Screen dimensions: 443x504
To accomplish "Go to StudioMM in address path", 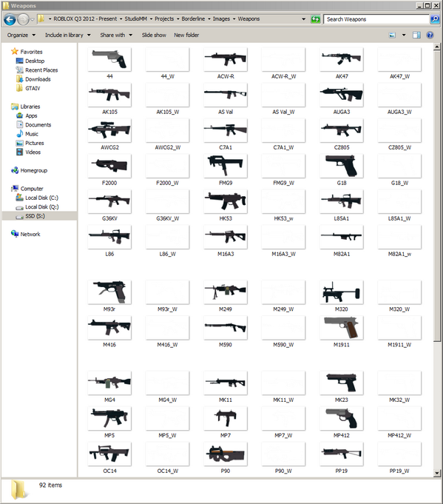I will point(135,19).
